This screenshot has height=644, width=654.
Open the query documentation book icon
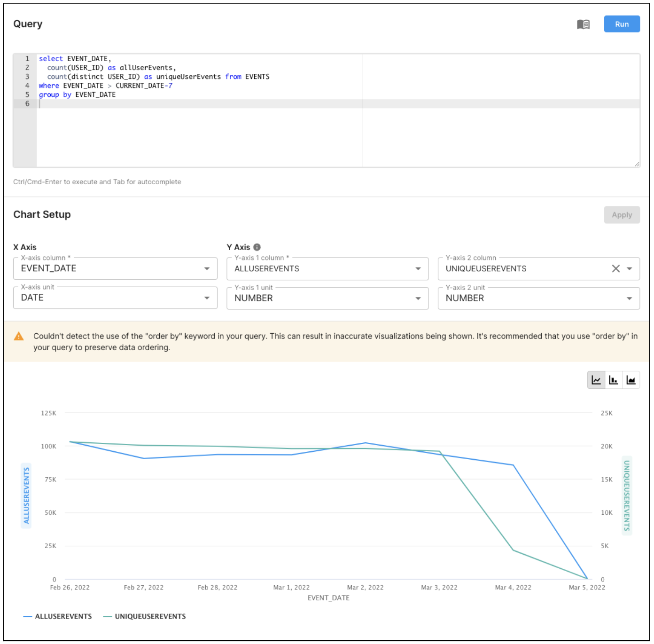[x=583, y=24]
